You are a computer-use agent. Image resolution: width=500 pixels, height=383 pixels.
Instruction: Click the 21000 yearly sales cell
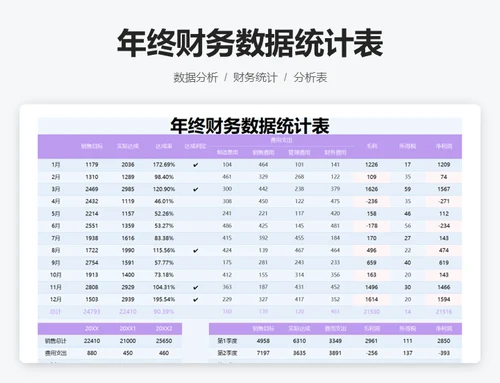click(x=128, y=341)
